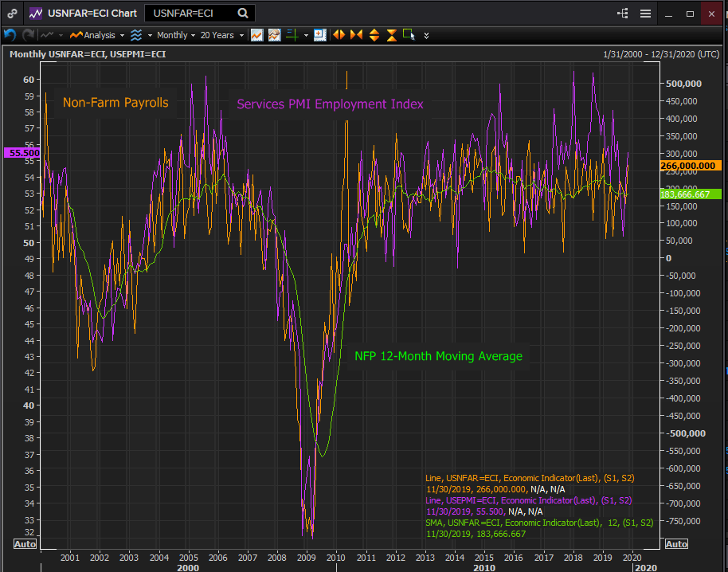Click the USNFAR=ECI symbol search field
This screenshot has height=572, width=728.
(x=191, y=14)
